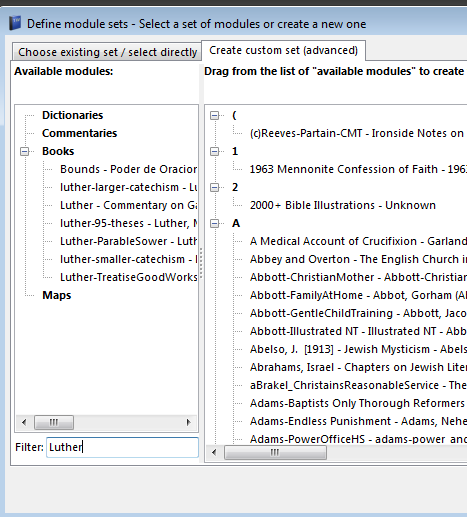Select 'Abbott-FamilyAtHome' entry
Screen dimensions: 467x517
[358, 295]
